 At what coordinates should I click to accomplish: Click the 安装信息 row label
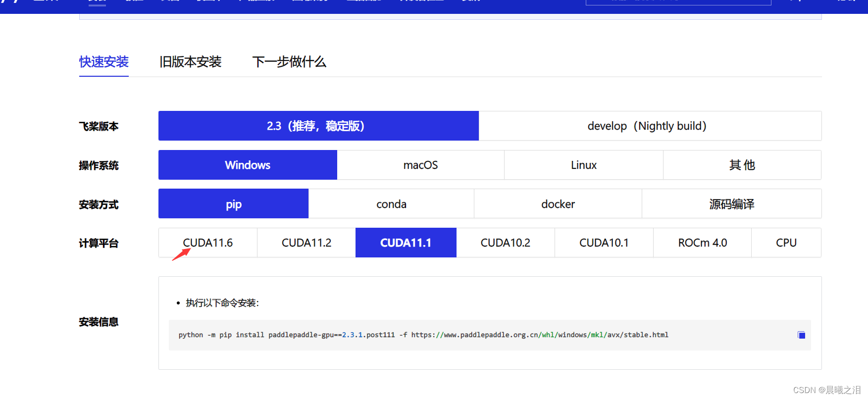coord(99,322)
